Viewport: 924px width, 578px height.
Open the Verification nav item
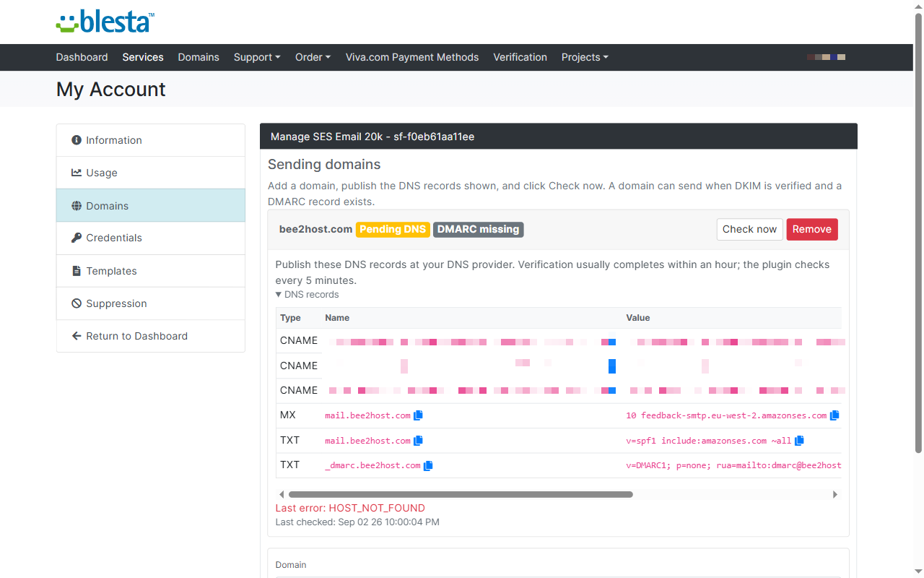(x=520, y=57)
